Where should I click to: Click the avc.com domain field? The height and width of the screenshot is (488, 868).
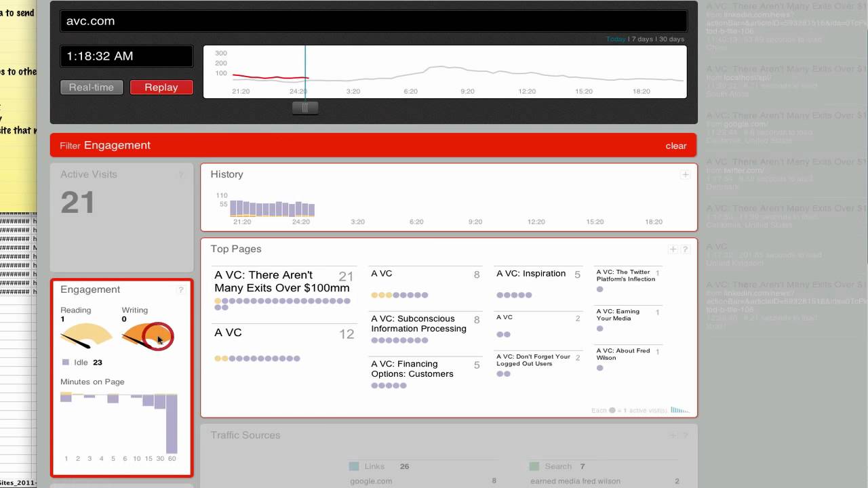coord(374,21)
